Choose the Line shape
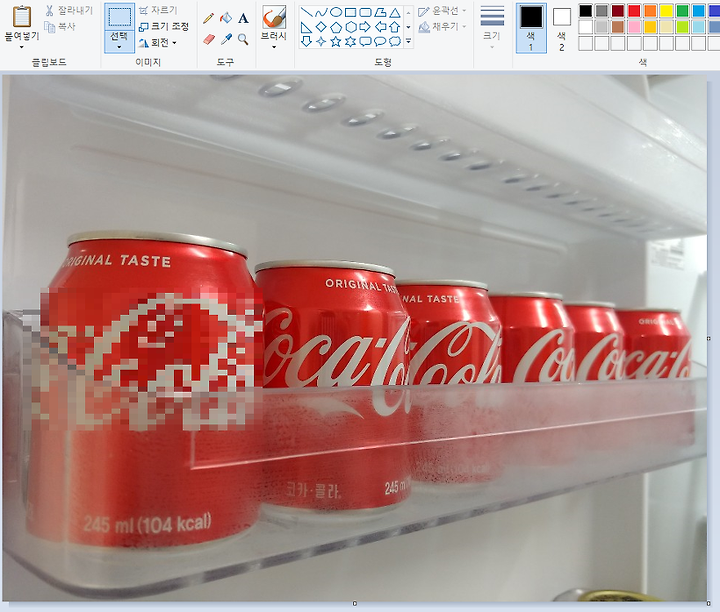 point(307,12)
